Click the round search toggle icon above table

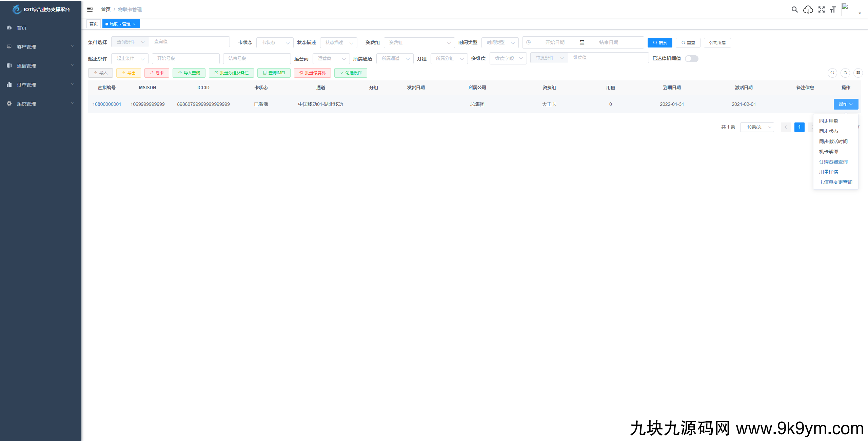pyautogui.click(x=832, y=73)
